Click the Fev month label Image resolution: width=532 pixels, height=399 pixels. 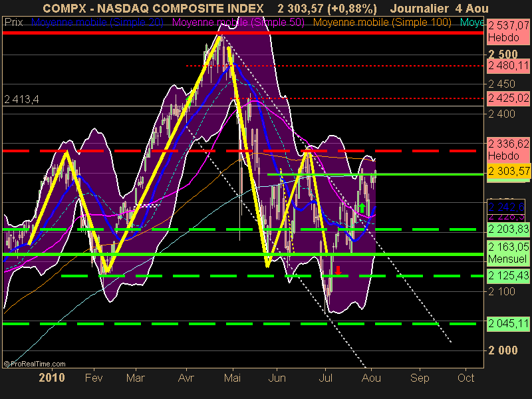tap(94, 378)
